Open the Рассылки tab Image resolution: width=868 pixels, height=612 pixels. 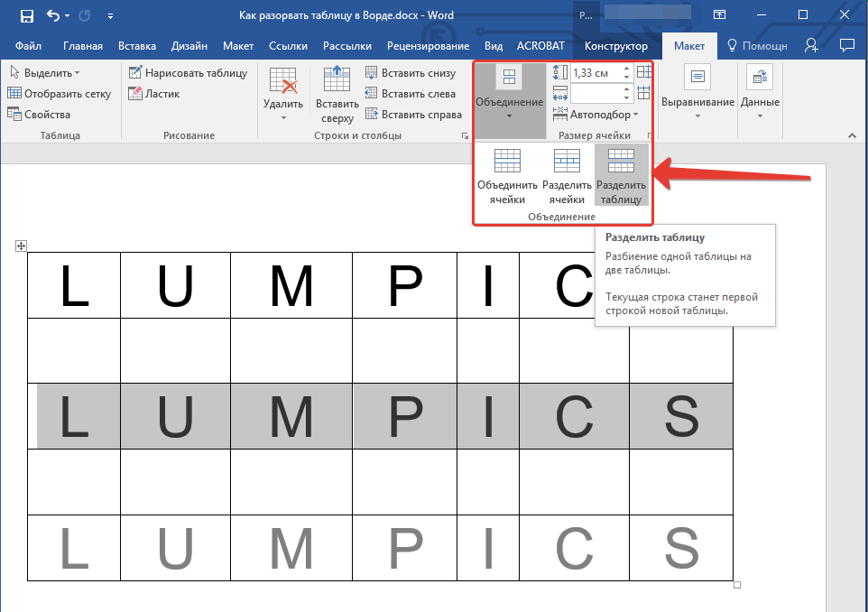tap(347, 46)
